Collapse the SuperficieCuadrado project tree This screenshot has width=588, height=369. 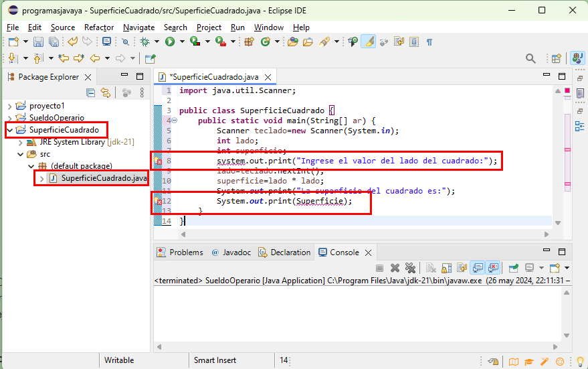tap(9, 130)
